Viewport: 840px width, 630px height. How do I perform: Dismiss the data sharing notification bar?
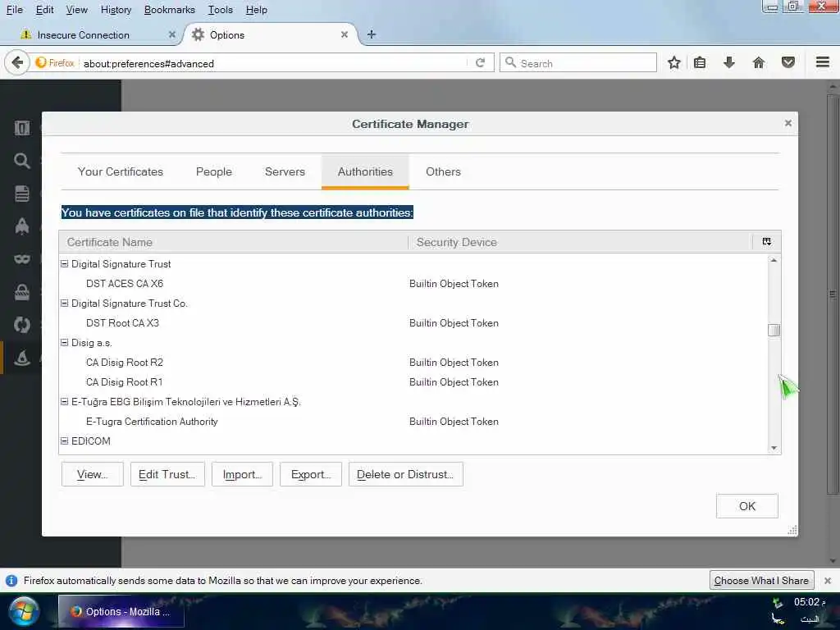click(828, 581)
